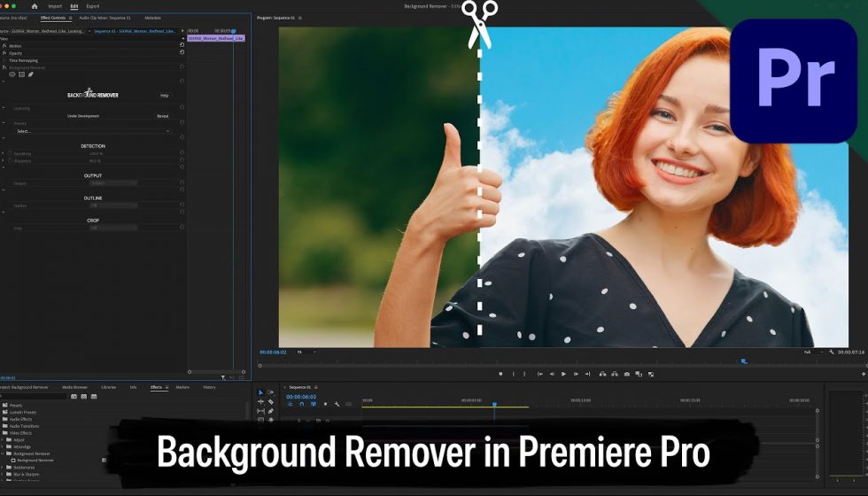Click Mark Out in the Program monitor
868x496 pixels.
coord(524,374)
